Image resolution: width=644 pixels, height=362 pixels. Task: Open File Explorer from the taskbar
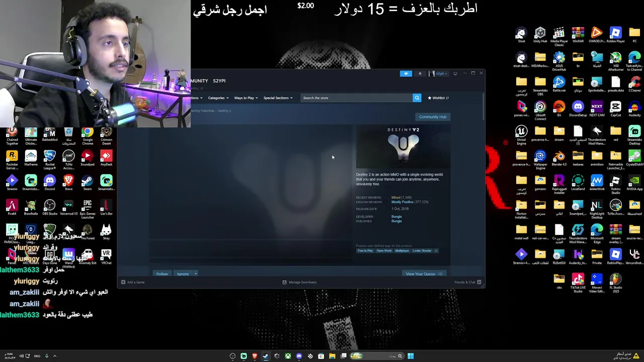(x=332, y=356)
